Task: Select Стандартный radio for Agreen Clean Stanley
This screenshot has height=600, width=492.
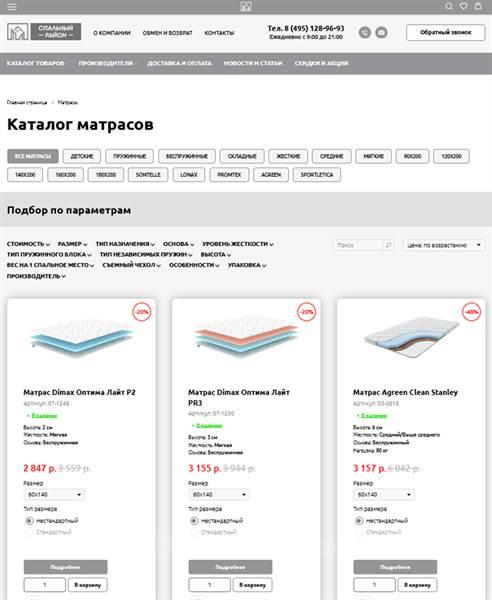Action: (359, 532)
